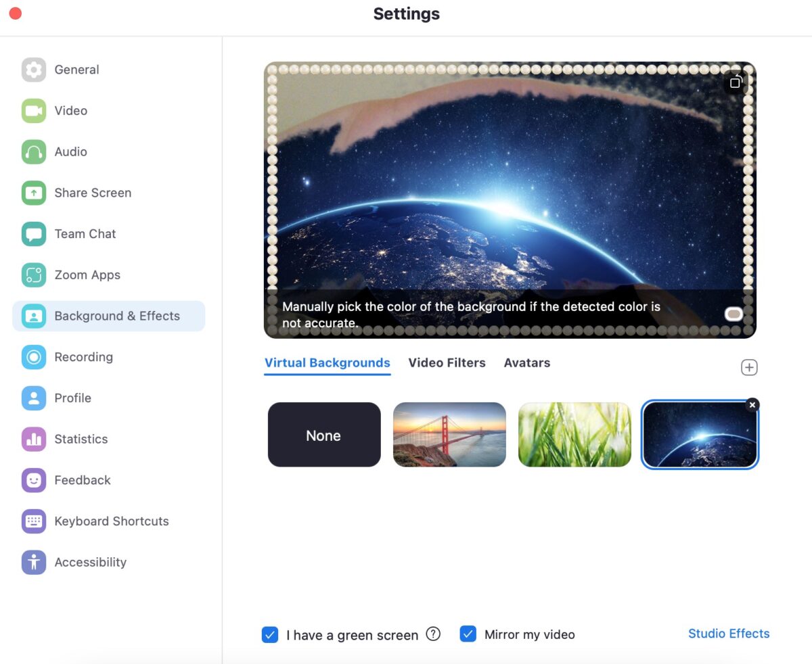Remove the Earth space background
The width and height of the screenshot is (812, 664).
click(752, 404)
